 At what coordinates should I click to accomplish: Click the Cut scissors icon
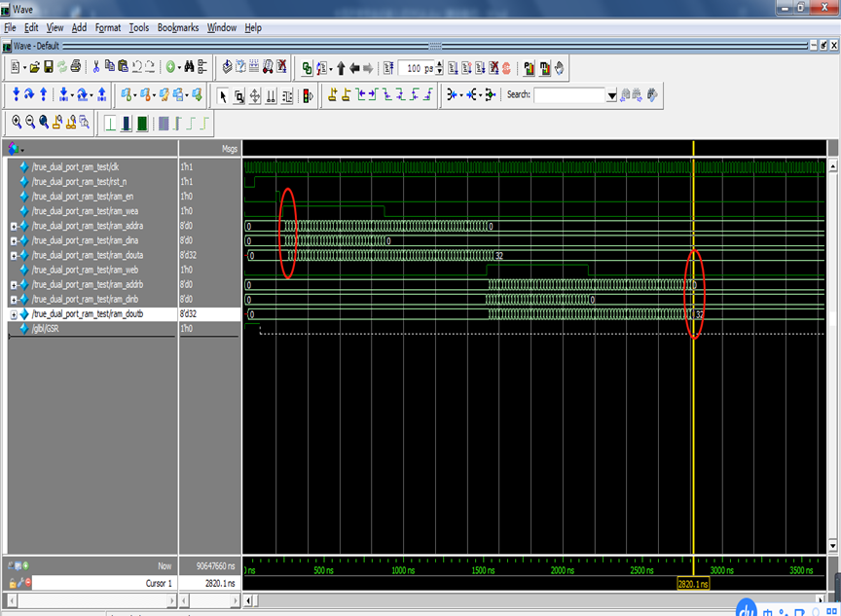(x=96, y=67)
